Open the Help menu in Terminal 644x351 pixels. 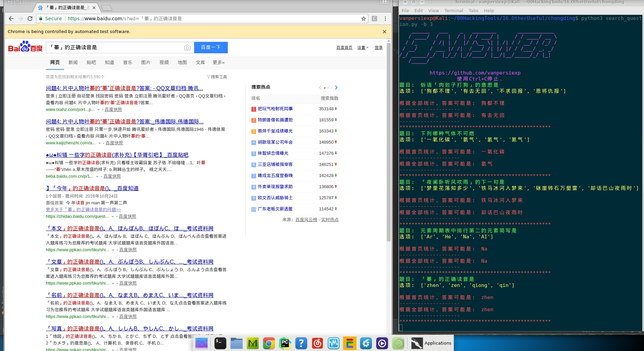click(489, 10)
